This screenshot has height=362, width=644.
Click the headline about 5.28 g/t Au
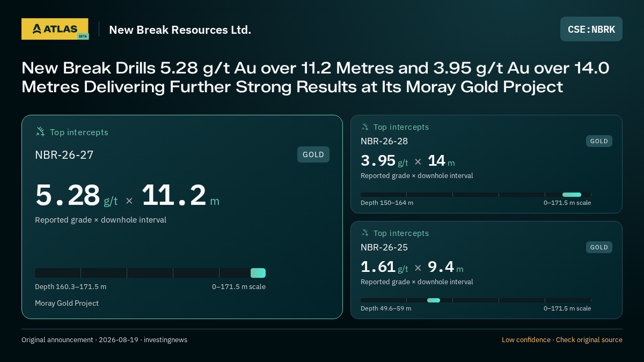coord(316,77)
